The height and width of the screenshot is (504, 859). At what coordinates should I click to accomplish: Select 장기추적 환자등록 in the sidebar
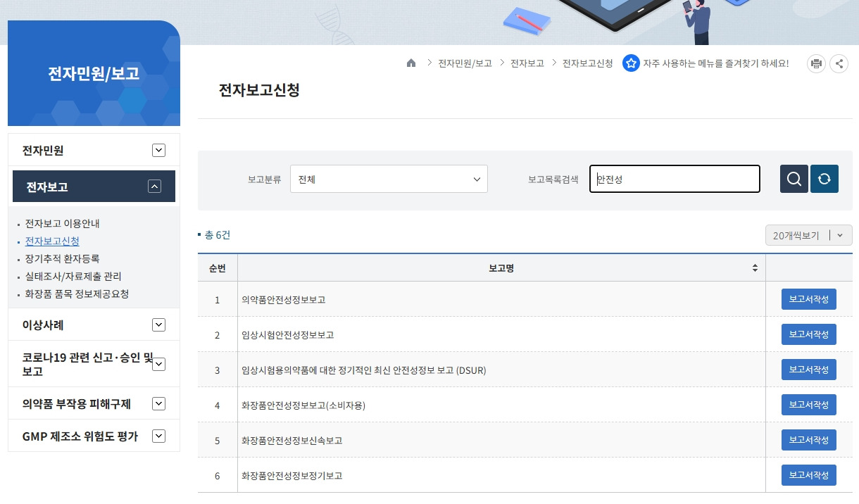pos(61,258)
